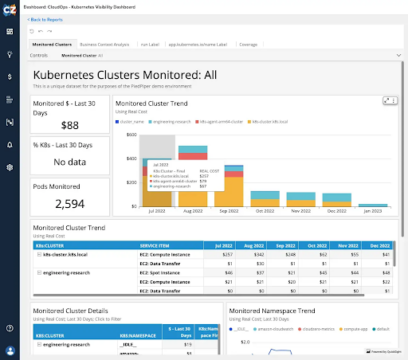Viewport: 408px width, 360px height.
Task: Click the EC2: Spot Instance row label
Action: 160,273
